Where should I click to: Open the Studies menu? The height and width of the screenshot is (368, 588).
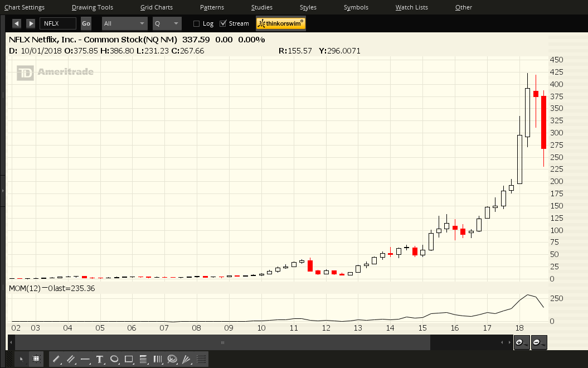[262, 7]
